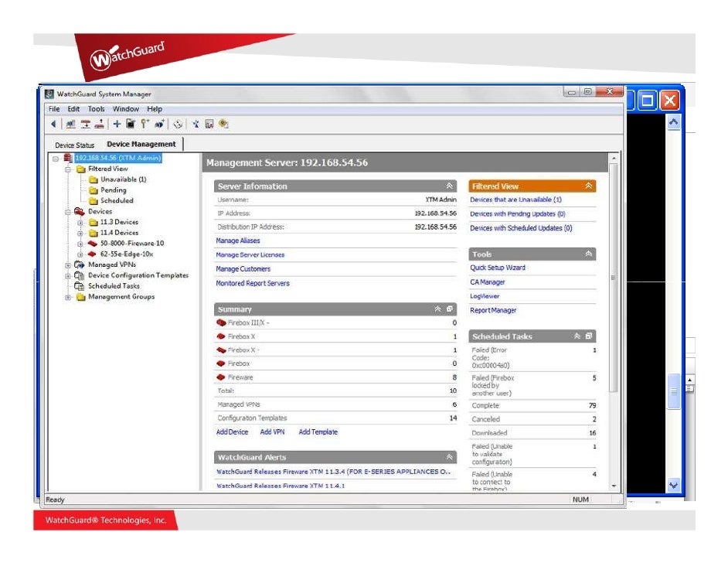This screenshot has width=728, height=563.
Task: Expand the 50-8000-Fireware-10 tree node
Action: point(80,244)
